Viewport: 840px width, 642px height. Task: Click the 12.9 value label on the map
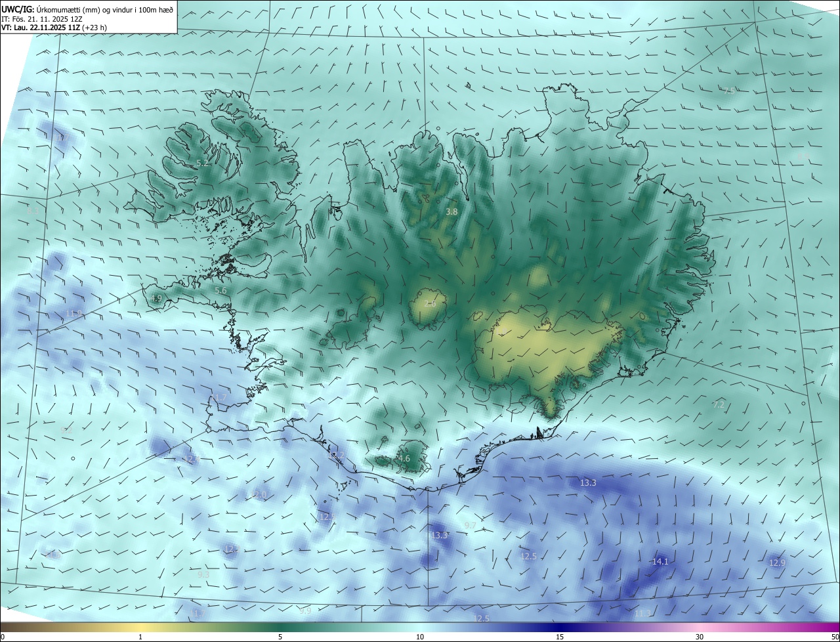(x=777, y=563)
